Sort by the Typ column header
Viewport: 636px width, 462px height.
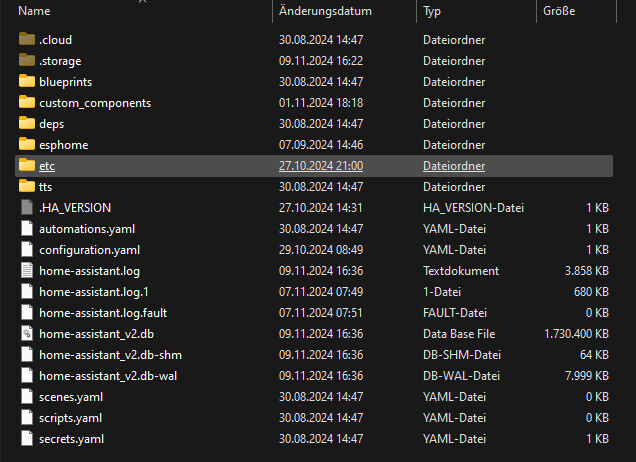click(x=432, y=12)
